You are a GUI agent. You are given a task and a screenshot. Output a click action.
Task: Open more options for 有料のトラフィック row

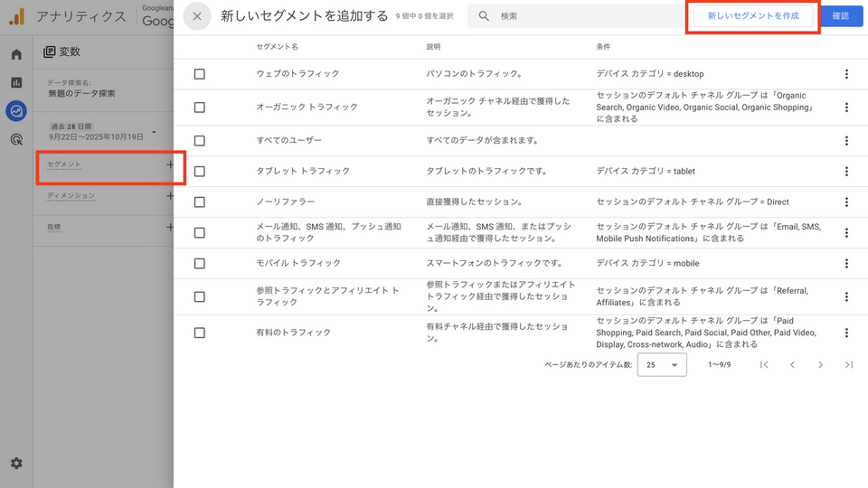pos(846,333)
